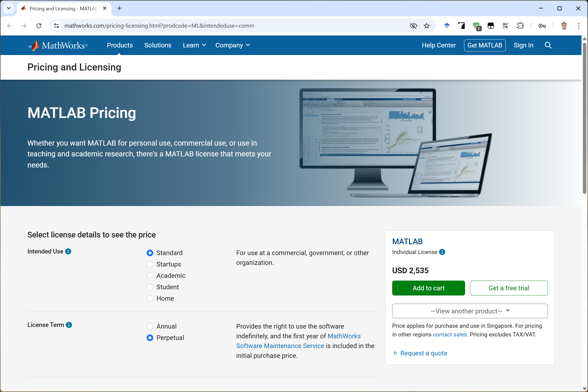Choose the Perpetual license term

[x=150, y=338]
